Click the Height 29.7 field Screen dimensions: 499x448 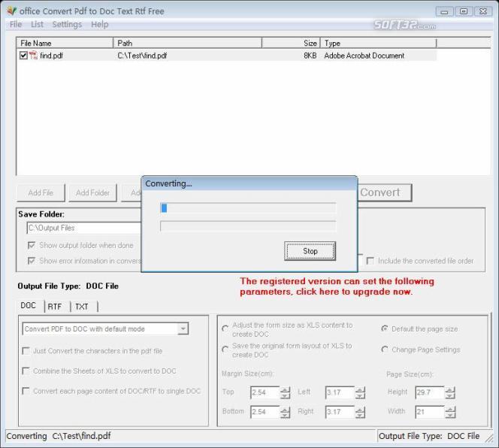pos(430,392)
